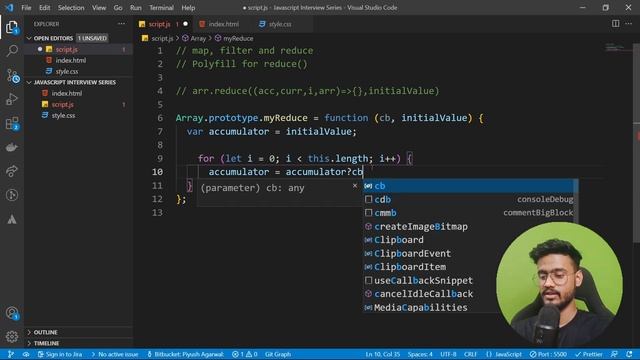Click the notifications bell in the status bar
The width and height of the screenshot is (640, 360).
(629, 354)
